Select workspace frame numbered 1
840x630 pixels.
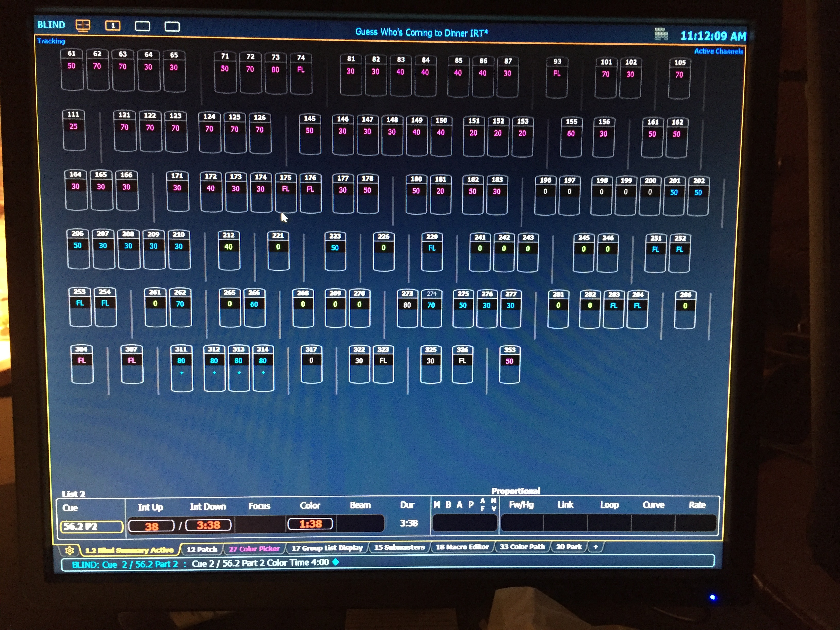pyautogui.click(x=113, y=26)
